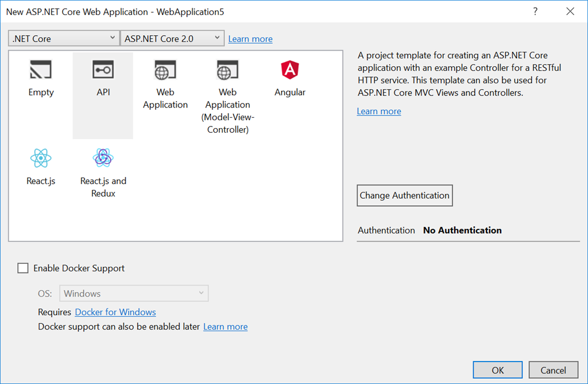
Task: Follow Learn more link under template description
Action: tap(379, 111)
